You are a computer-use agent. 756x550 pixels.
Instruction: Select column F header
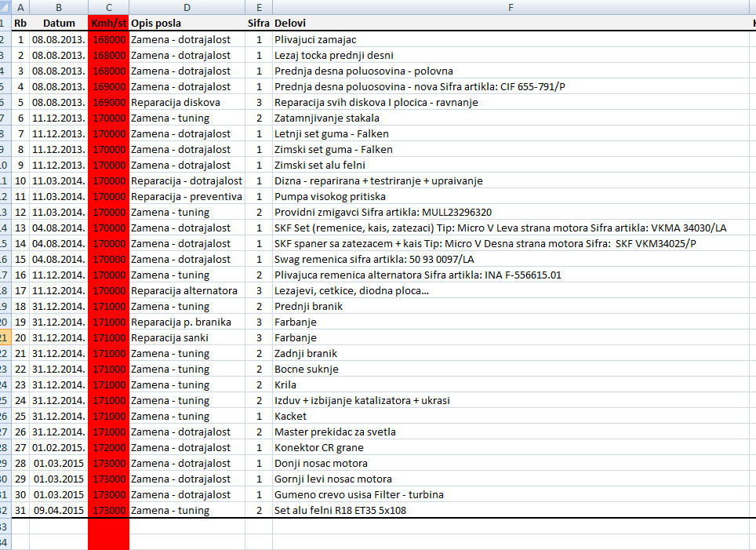point(511,7)
